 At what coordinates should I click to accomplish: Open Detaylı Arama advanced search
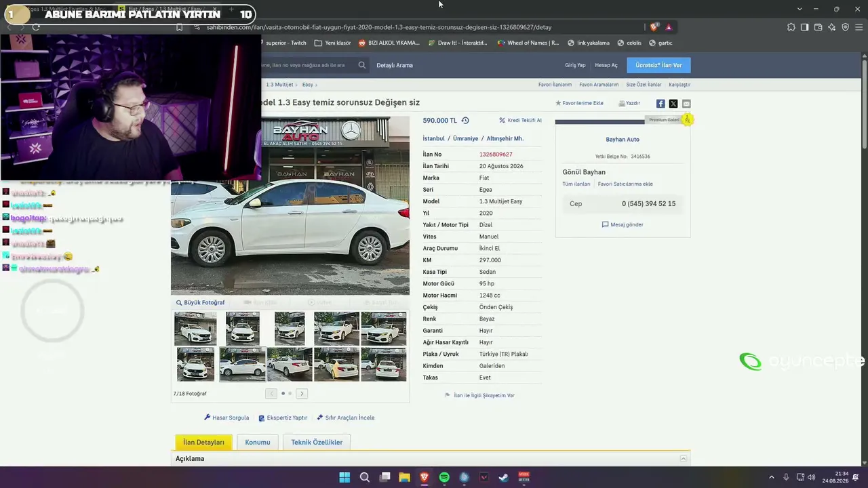click(x=395, y=65)
